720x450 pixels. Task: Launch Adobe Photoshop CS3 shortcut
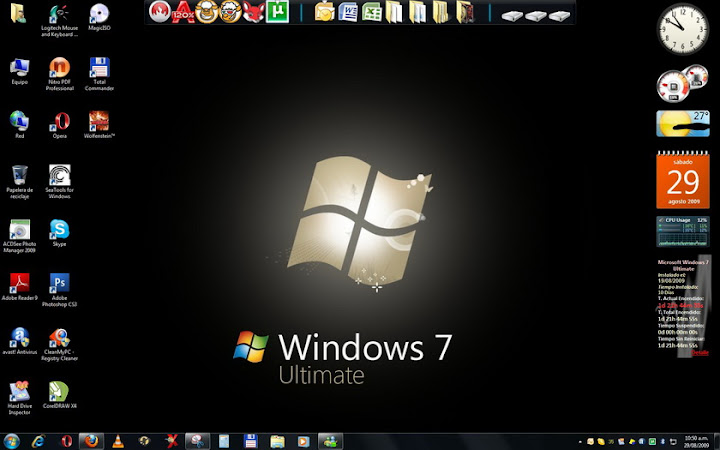pyautogui.click(x=60, y=290)
